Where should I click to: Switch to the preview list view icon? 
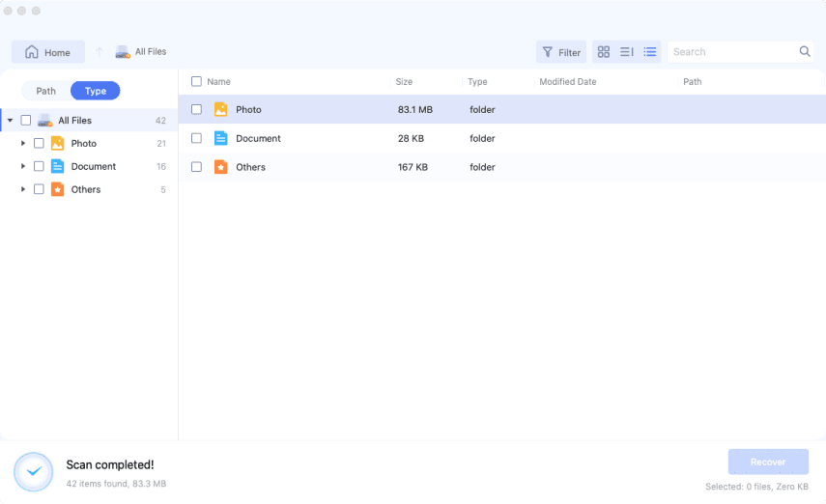click(x=627, y=52)
